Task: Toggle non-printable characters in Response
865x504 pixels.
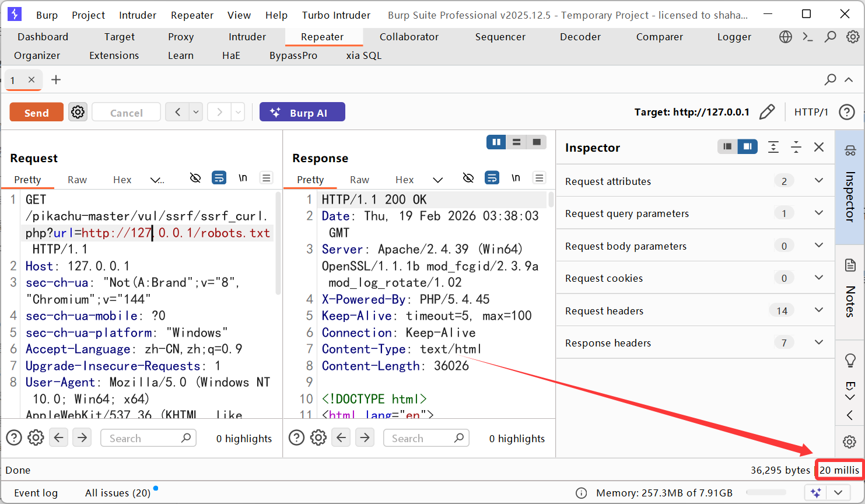Action: 468,178
